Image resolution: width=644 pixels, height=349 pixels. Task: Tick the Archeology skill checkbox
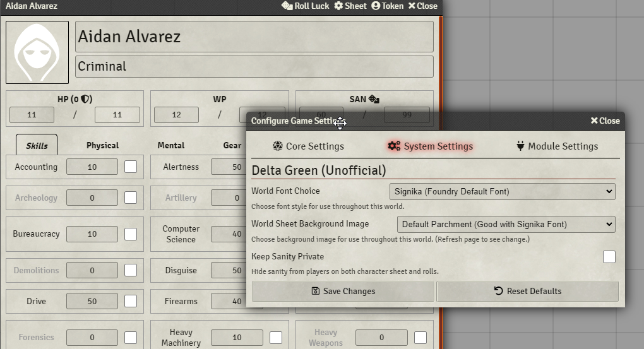coord(131,198)
